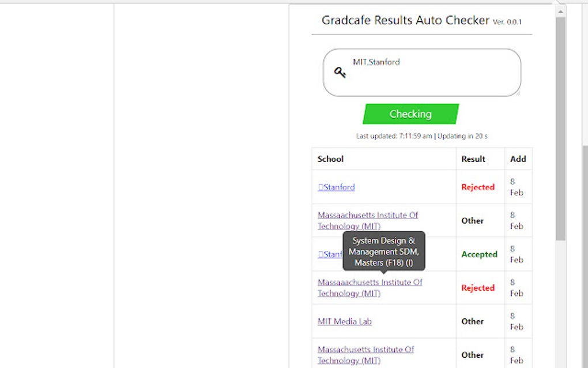
Task: Click the Add column header
Action: tap(518, 159)
